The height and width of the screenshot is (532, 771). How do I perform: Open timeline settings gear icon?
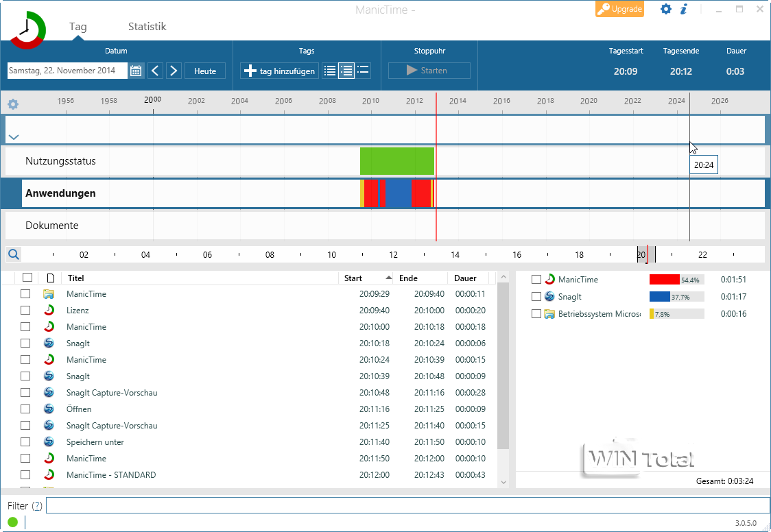point(13,104)
